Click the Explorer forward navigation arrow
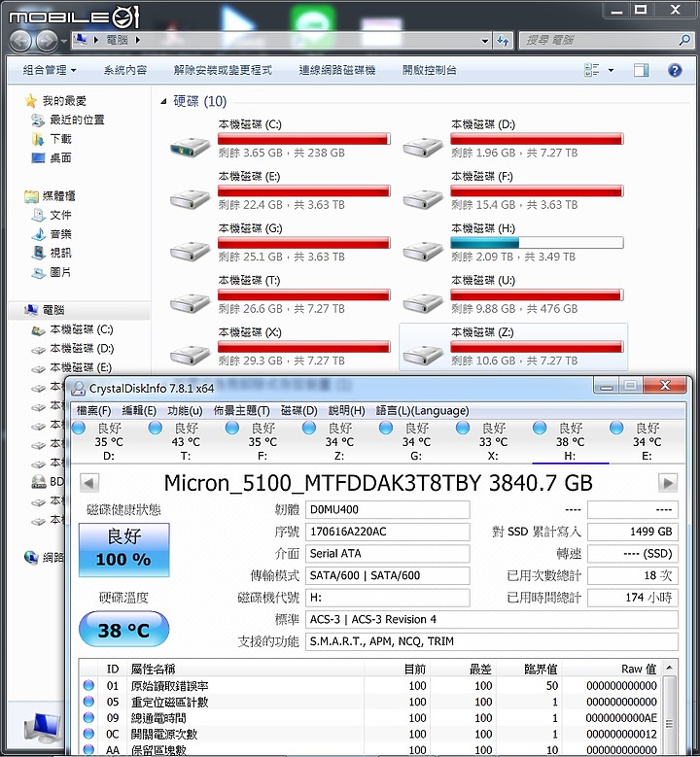 [47, 41]
